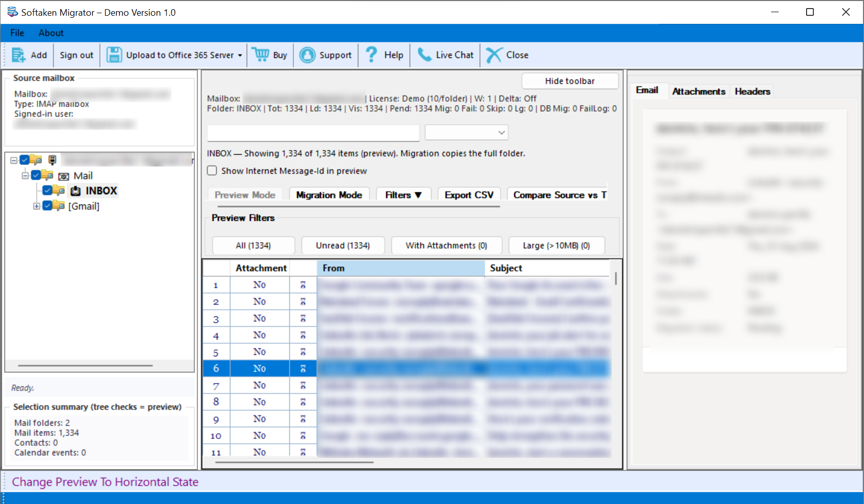Expand the [Gmail] tree node
The image size is (864, 504).
click(37, 206)
